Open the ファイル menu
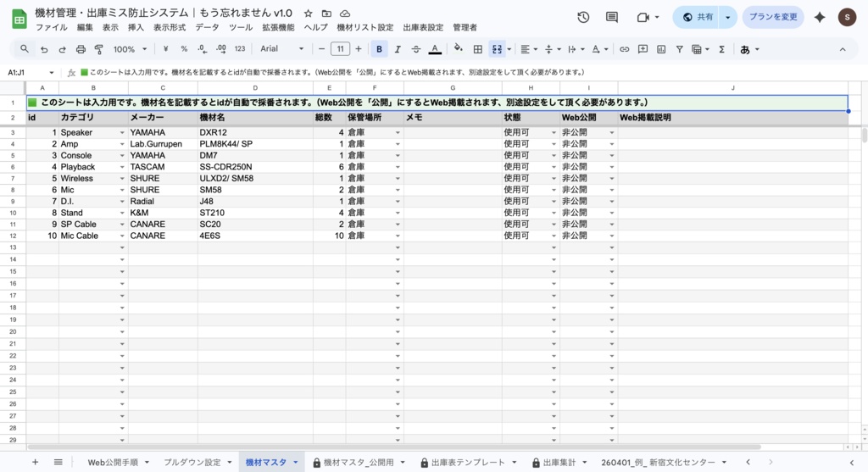868x472 pixels. pos(52,27)
